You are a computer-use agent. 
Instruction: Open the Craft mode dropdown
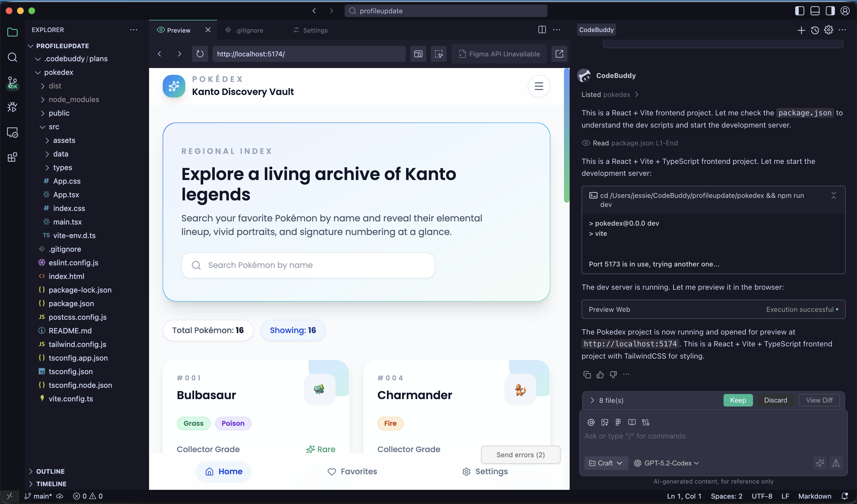(x=606, y=463)
